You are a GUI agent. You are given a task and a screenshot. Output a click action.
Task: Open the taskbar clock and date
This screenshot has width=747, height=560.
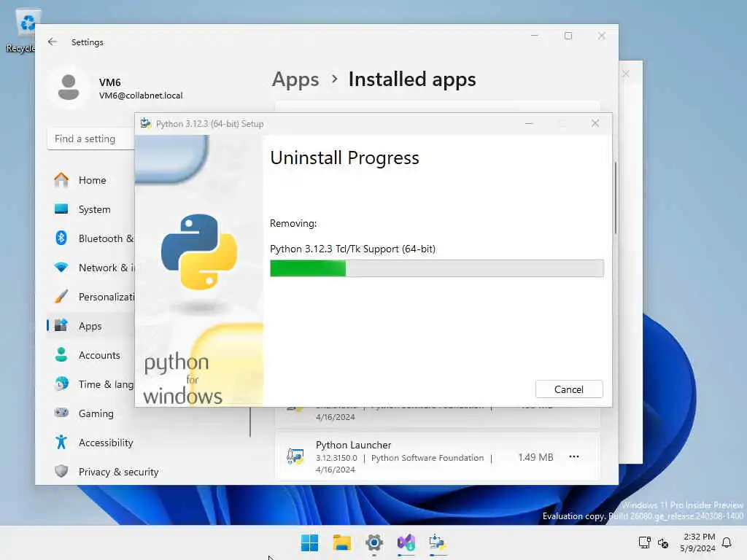(698, 542)
